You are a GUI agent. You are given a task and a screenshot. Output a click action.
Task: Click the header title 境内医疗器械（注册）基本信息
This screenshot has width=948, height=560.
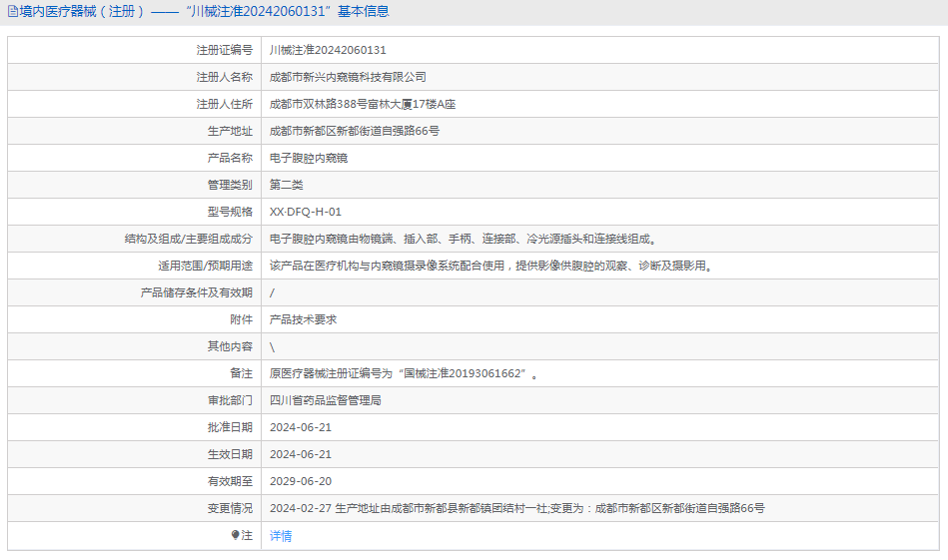[204, 11]
